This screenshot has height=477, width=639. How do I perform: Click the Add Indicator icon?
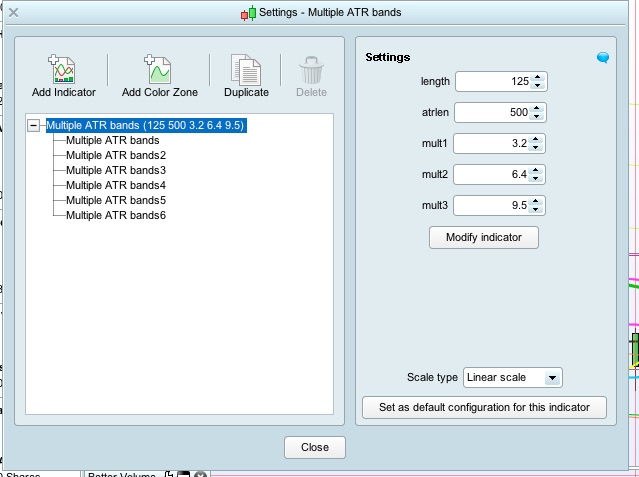62,69
